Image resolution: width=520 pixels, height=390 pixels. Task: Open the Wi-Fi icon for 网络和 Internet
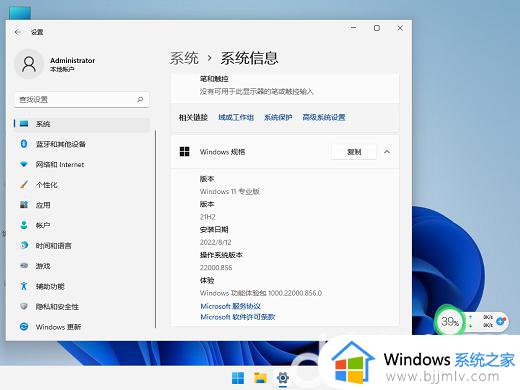(x=24, y=164)
